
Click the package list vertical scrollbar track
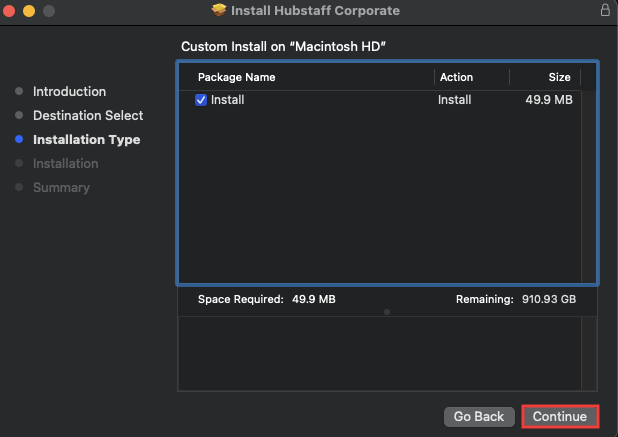[x=589, y=186]
